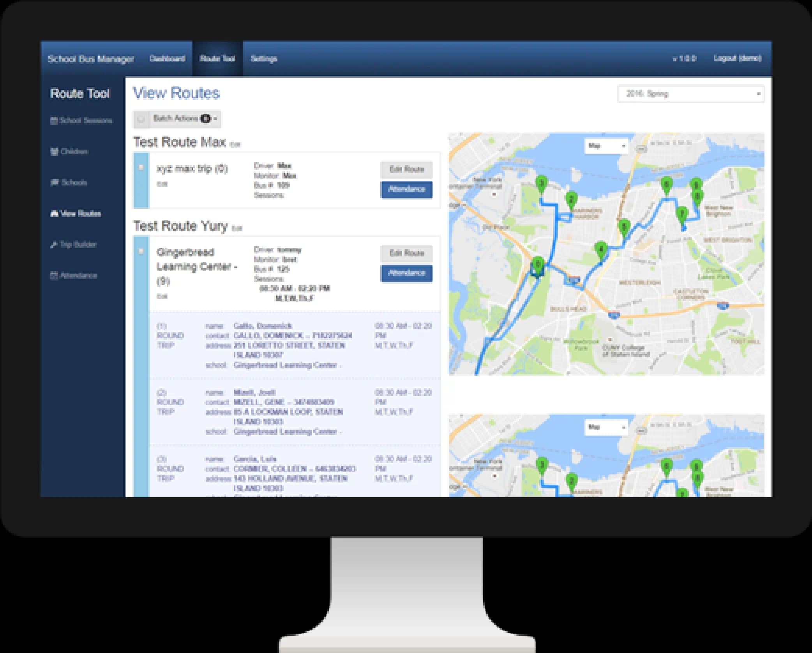Click Attendance button for Gingerbread trip
The width and height of the screenshot is (812, 653).
pos(406,273)
